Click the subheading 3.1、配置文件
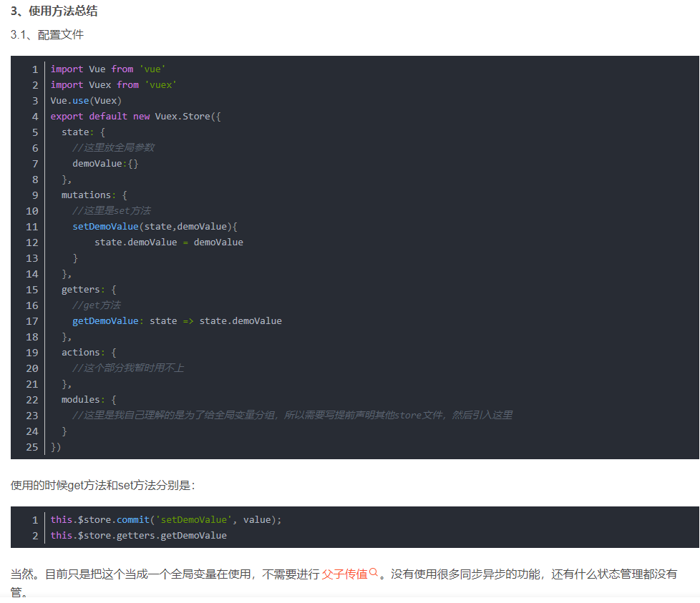The width and height of the screenshot is (700, 603). 47,35
